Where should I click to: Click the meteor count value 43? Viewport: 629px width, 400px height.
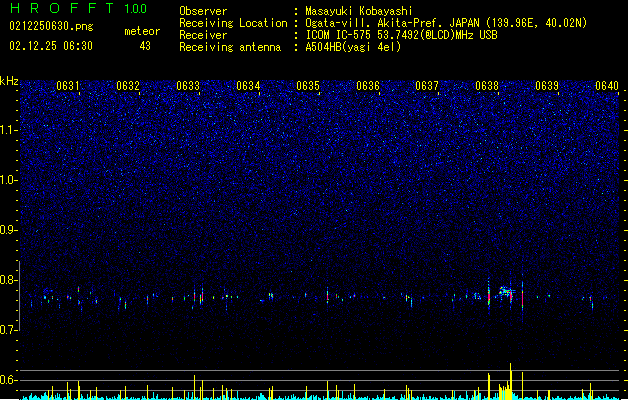click(145, 46)
